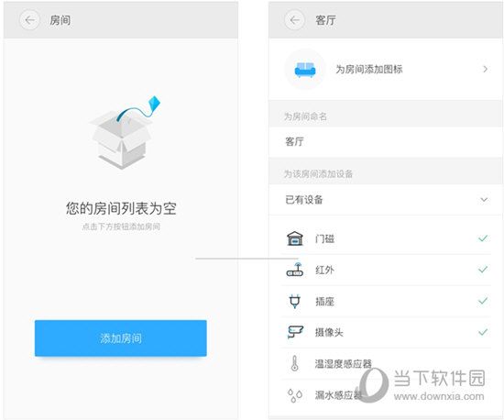Click the 房间 header title
This screenshot has height=420, width=504.
click(x=60, y=20)
